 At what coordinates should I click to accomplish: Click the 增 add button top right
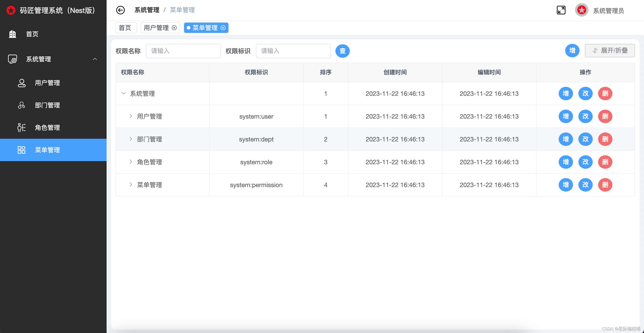click(x=572, y=50)
